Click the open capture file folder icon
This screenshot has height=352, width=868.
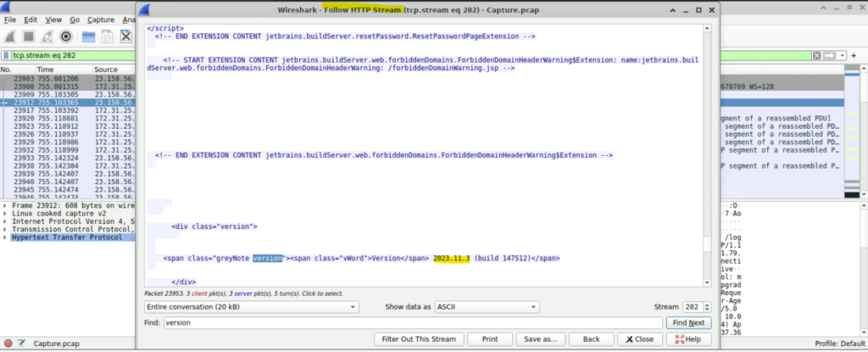pyautogui.click(x=88, y=36)
